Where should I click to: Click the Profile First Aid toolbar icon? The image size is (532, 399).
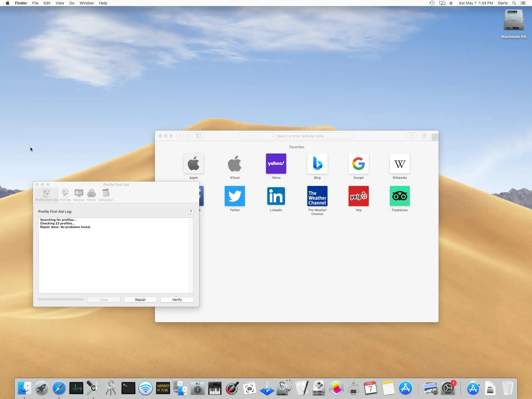pos(46,195)
